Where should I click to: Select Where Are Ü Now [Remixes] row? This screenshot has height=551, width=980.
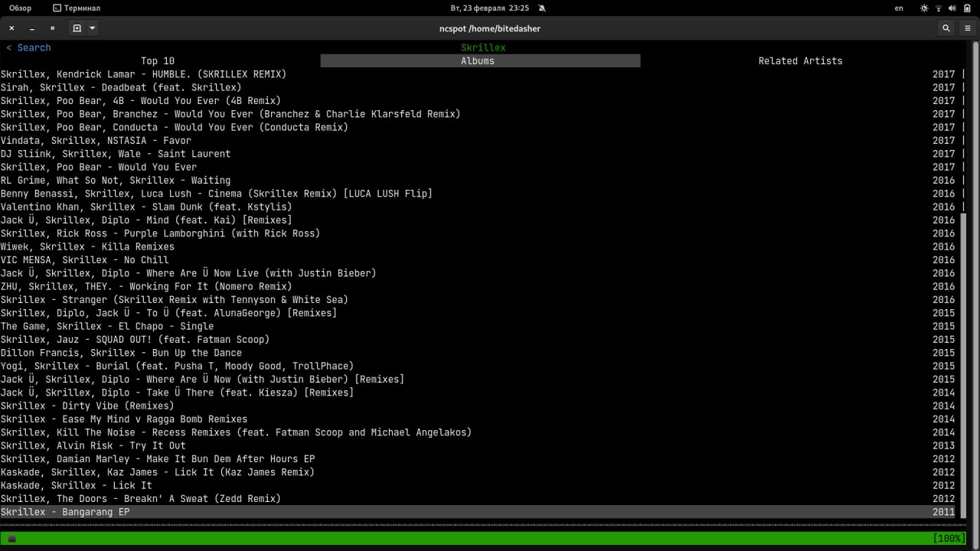tap(478, 380)
